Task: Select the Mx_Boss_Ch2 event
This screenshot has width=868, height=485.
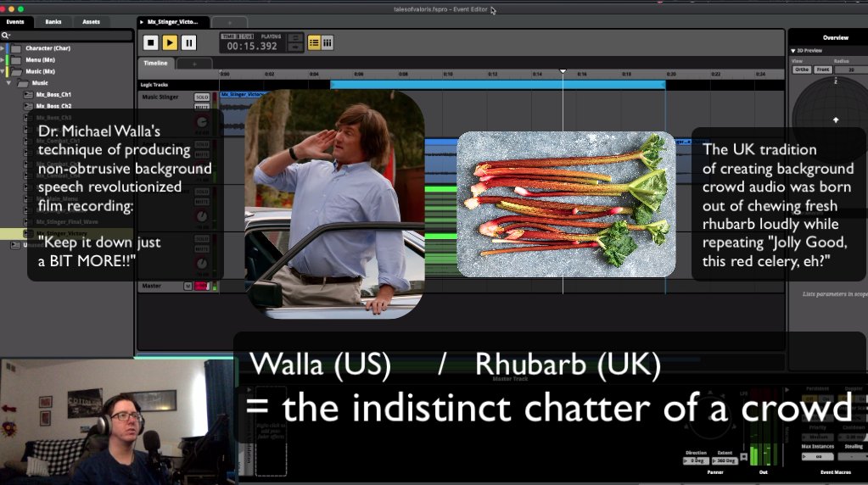Action: pos(53,106)
